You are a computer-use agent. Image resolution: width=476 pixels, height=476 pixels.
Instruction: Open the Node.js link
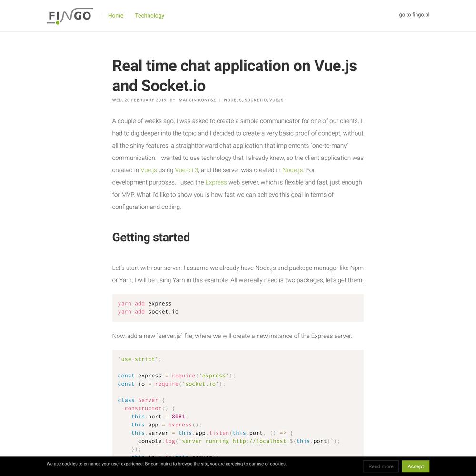(292, 170)
